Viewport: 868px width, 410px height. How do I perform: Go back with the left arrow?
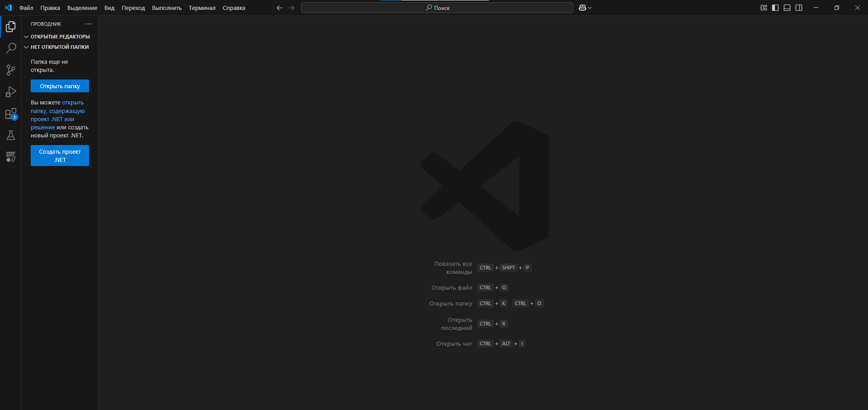coord(279,8)
